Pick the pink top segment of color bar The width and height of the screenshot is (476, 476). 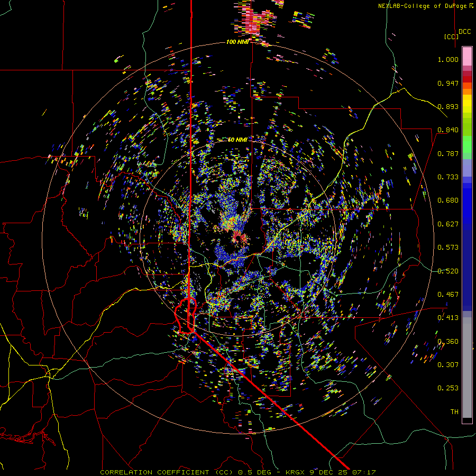point(467,56)
